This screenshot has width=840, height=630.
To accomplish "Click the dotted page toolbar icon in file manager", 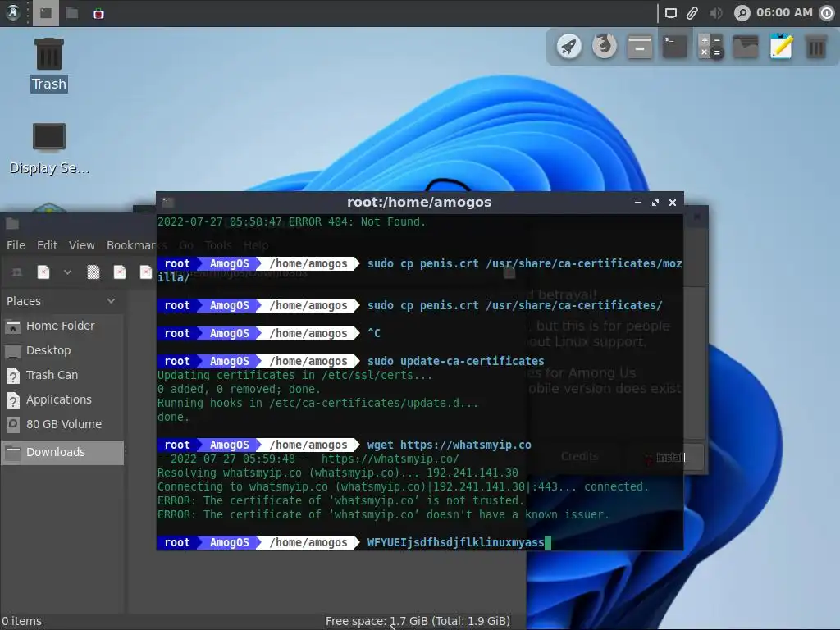I will 94,272.
